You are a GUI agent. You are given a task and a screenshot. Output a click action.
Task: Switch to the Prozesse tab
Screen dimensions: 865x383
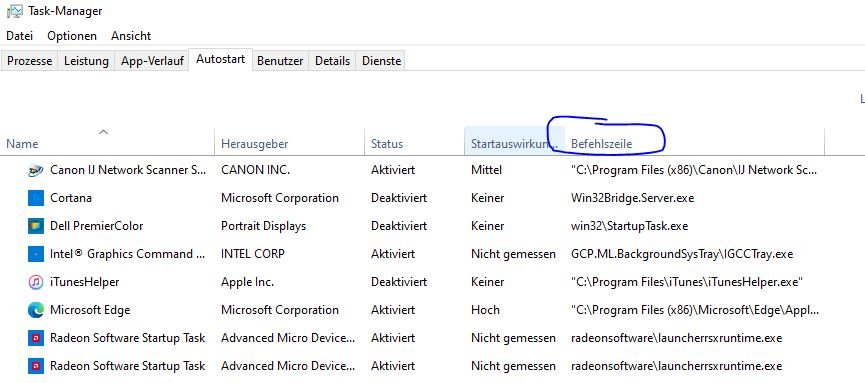click(x=30, y=61)
